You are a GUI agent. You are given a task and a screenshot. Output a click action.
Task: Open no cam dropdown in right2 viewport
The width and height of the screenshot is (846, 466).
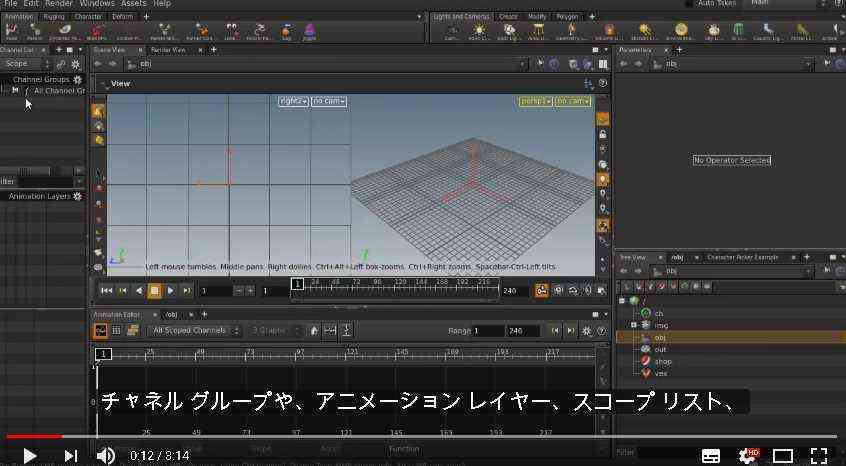(x=329, y=101)
